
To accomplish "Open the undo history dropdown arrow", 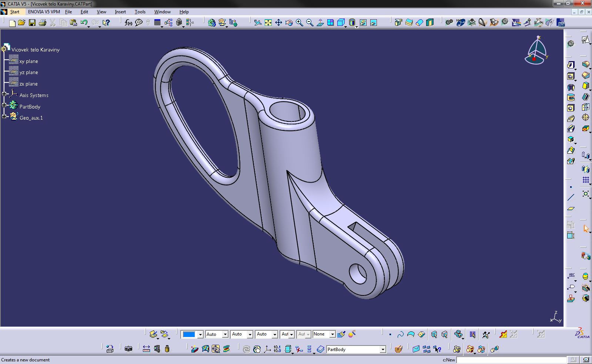I will [x=89, y=27].
